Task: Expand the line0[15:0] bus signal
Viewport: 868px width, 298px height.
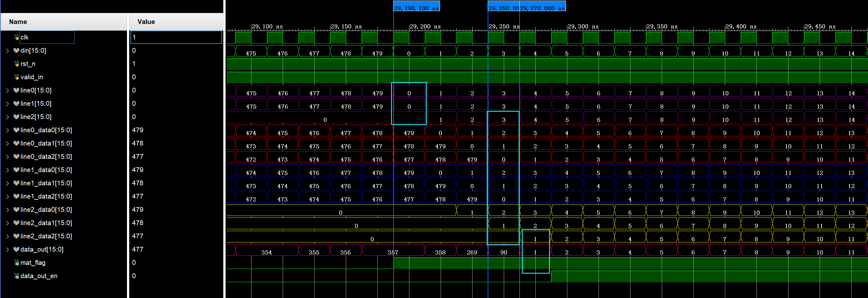Action: tap(7, 90)
